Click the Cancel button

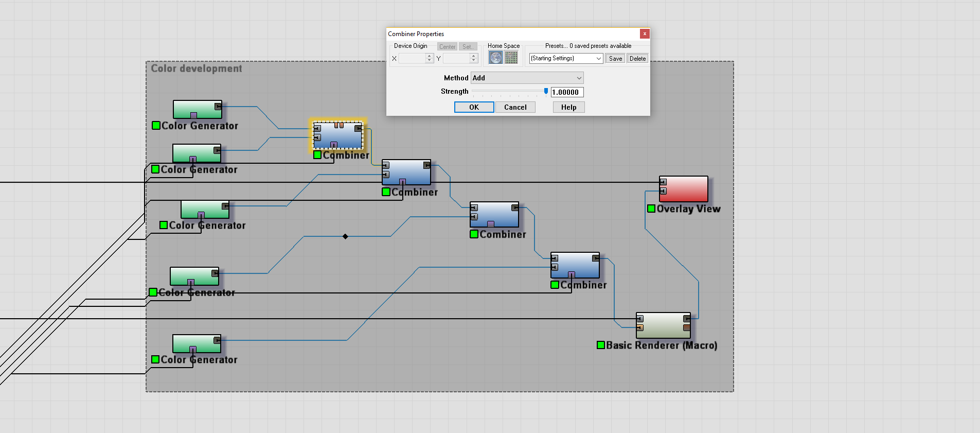(x=515, y=107)
